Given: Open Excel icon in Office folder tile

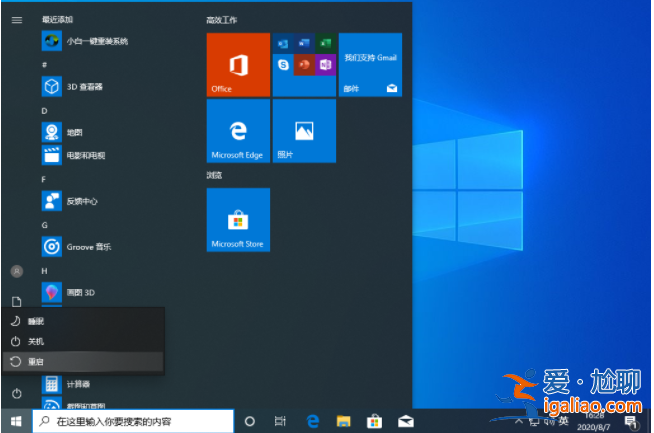Looking at the screenshot, I should pyautogui.click(x=325, y=43).
